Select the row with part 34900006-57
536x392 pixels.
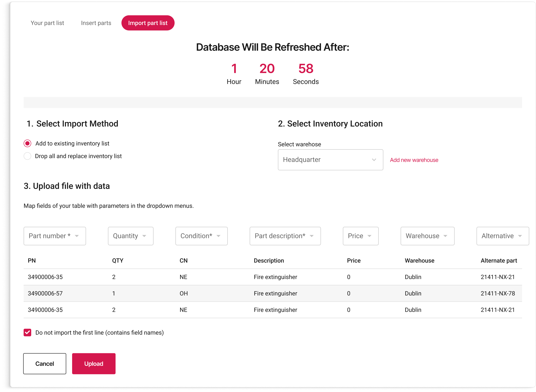click(45, 293)
